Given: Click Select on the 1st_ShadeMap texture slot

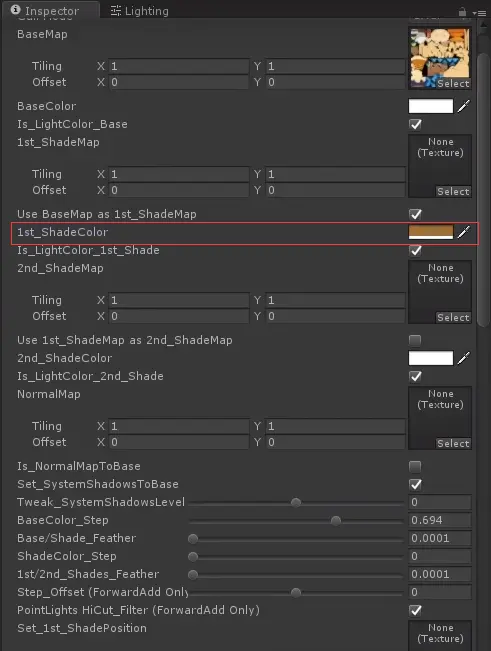Looking at the screenshot, I should [x=453, y=191].
